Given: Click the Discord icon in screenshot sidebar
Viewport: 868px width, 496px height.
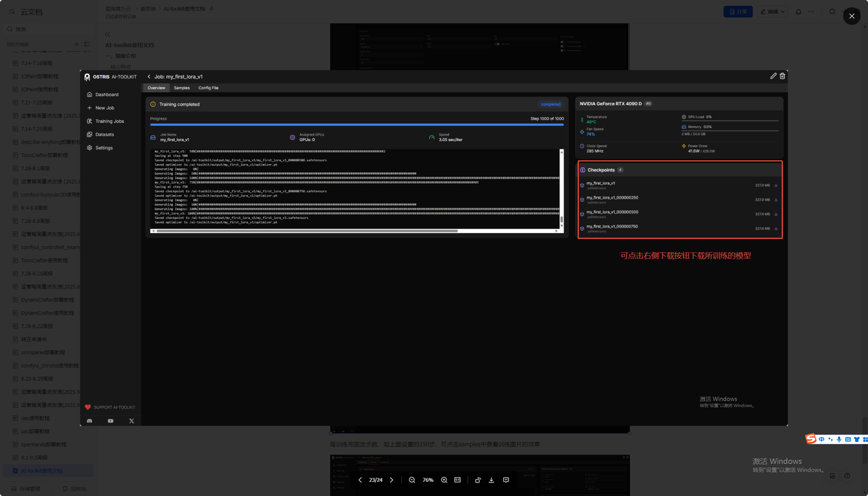Looking at the screenshot, I should click(x=90, y=421).
